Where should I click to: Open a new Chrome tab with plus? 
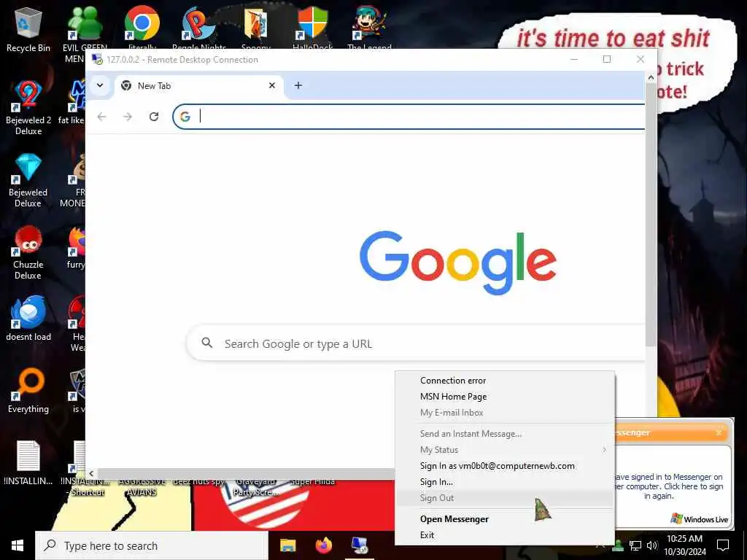[x=298, y=85]
